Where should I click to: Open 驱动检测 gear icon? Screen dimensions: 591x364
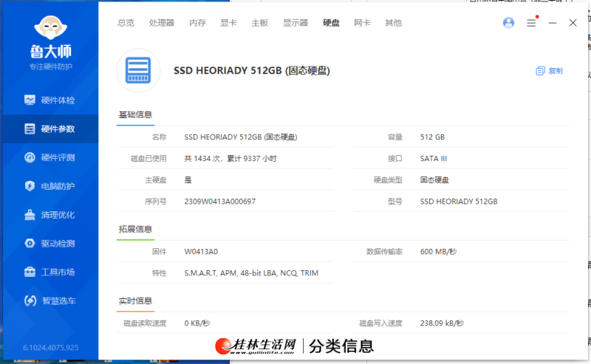click(30, 244)
